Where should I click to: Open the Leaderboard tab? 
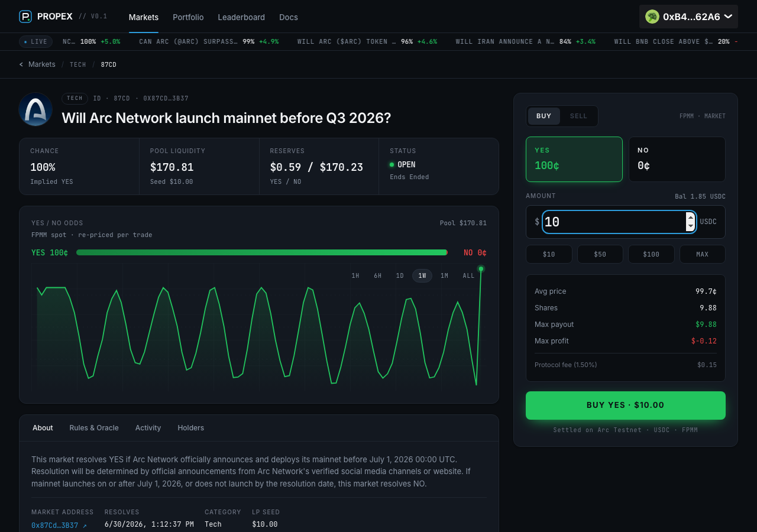tap(241, 17)
